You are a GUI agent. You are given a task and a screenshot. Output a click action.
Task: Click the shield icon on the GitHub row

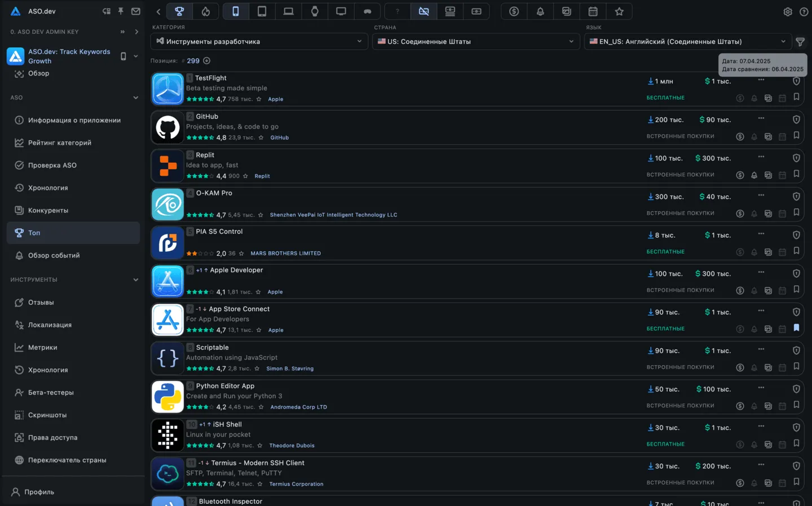tap(796, 119)
